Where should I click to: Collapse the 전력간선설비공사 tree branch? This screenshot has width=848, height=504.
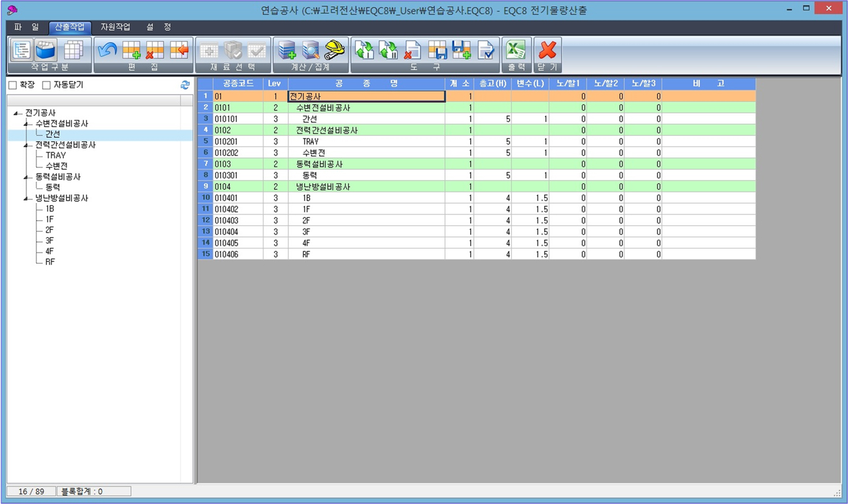click(x=26, y=145)
